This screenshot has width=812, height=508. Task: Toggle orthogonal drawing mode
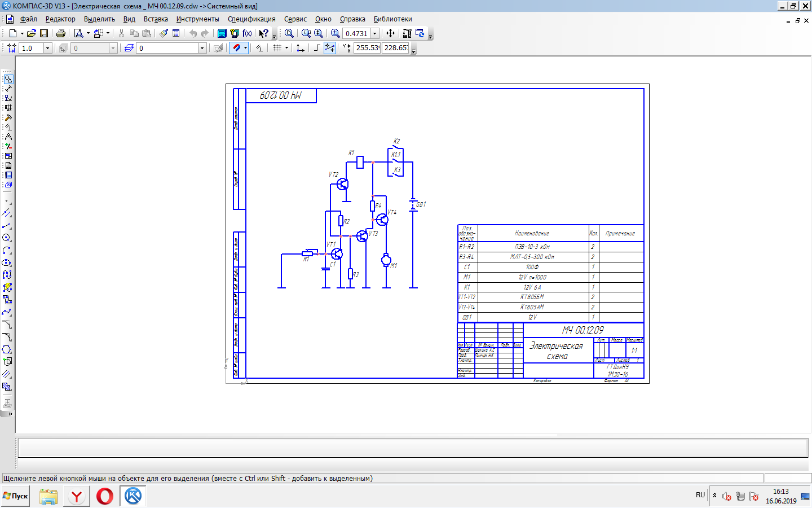click(x=317, y=48)
